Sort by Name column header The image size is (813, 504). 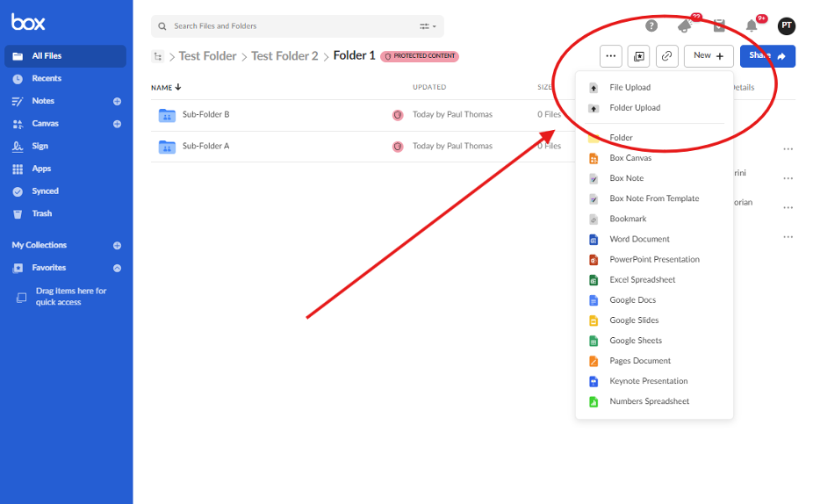coord(166,88)
